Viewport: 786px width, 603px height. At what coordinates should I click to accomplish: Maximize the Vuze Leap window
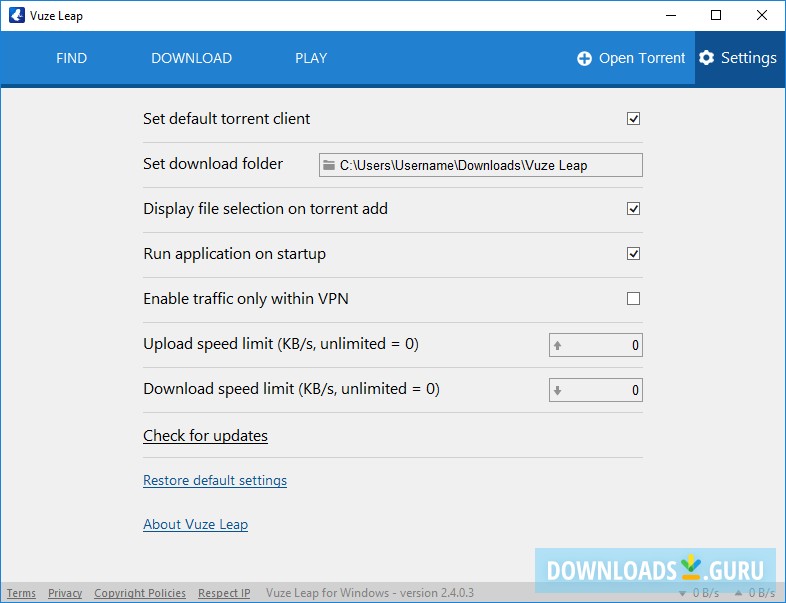click(716, 16)
